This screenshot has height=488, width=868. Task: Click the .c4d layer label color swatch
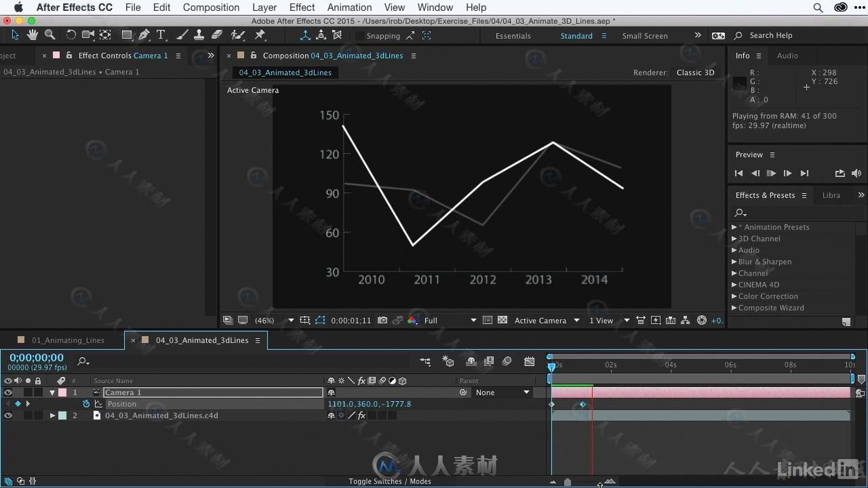click(62, 415)
